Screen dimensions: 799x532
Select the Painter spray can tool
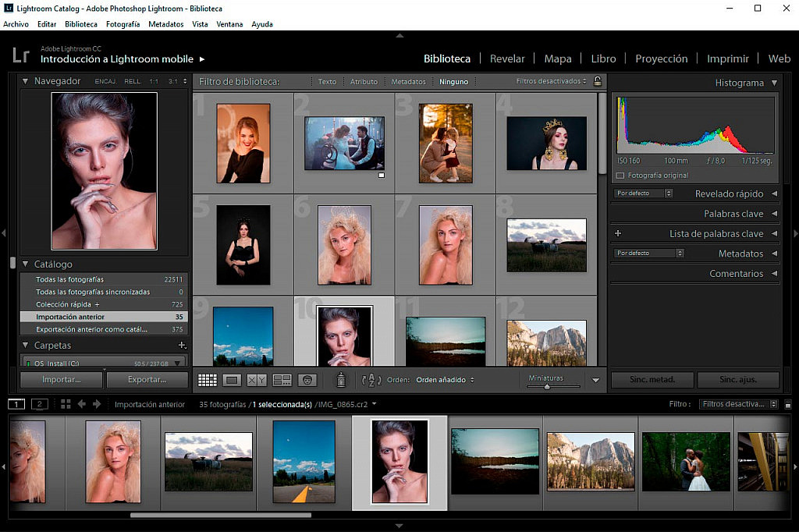340,380
